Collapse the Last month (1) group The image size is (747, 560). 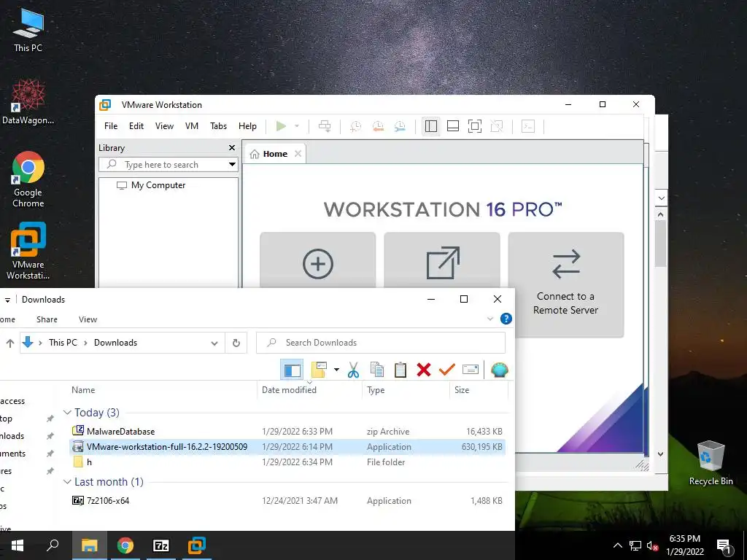[x=67, y=482]
